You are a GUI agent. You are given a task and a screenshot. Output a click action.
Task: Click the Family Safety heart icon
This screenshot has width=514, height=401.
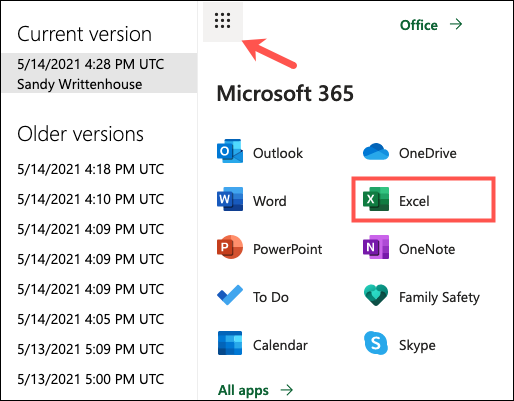click(x=376, y=295)
